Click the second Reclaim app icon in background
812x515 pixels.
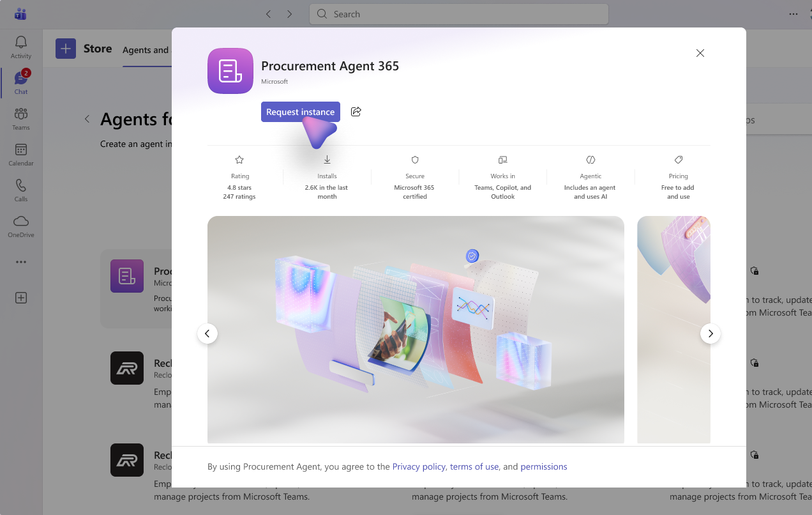(127, 460)
